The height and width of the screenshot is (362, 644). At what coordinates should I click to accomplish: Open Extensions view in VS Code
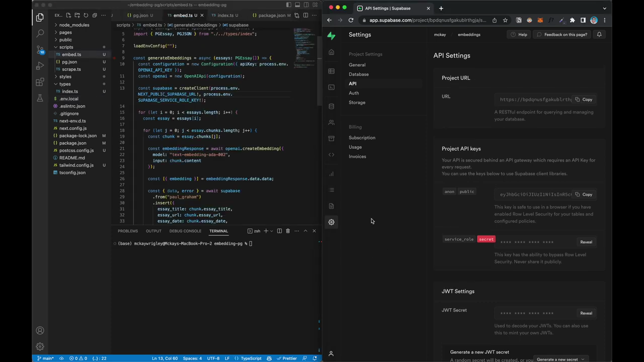40,82
